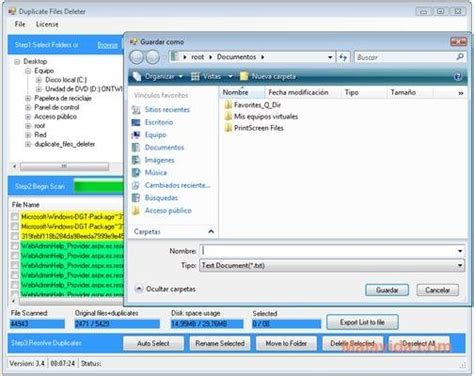The width and height of the screenshot is (474, 376).
Task: Click the Nueva carpeta folder icon
Action: [x=244, y=76]
